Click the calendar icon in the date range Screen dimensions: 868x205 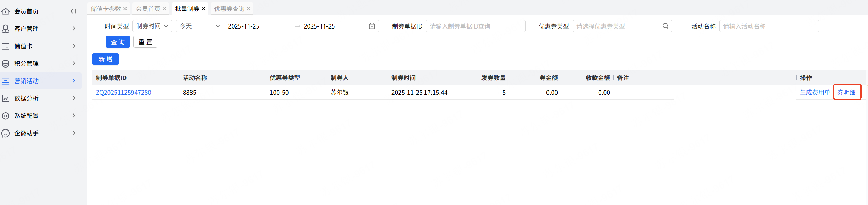(x=372, y=26)
